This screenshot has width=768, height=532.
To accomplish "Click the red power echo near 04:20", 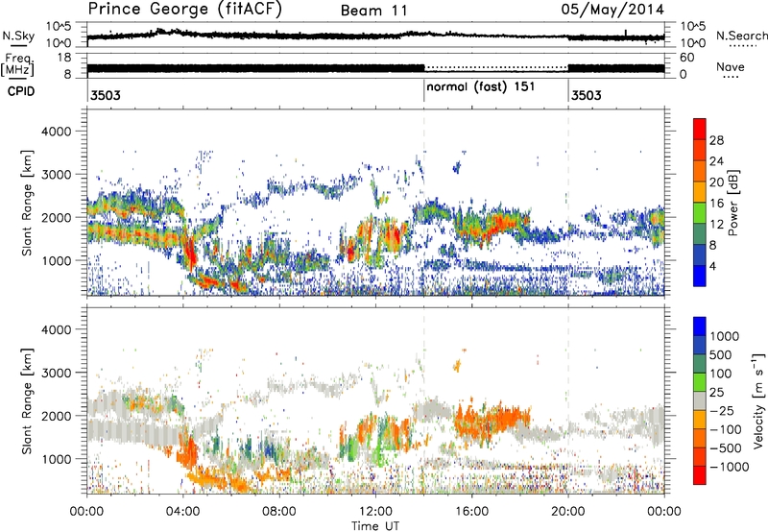I will point(190,253).
